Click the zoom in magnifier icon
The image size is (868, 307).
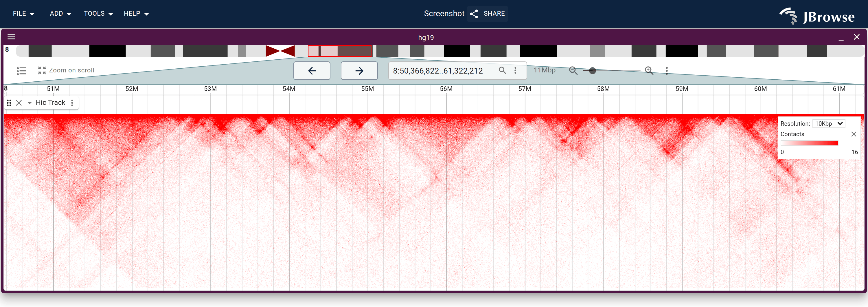tap(649, 70)
